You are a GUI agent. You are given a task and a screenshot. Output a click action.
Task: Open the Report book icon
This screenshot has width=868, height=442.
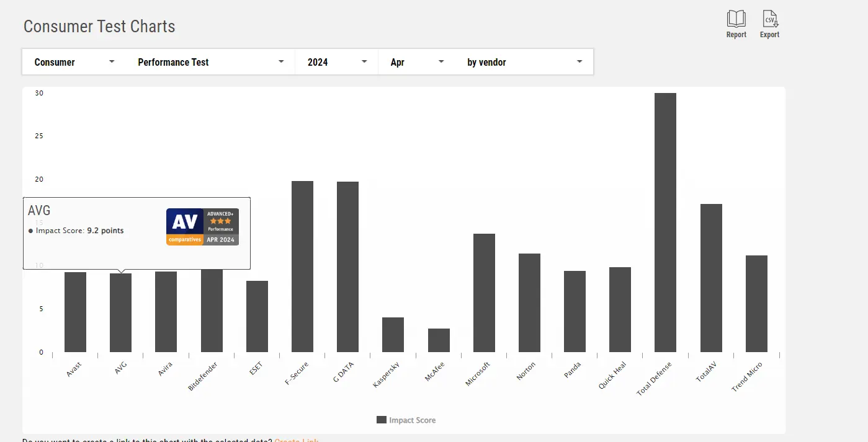(736, 19)
